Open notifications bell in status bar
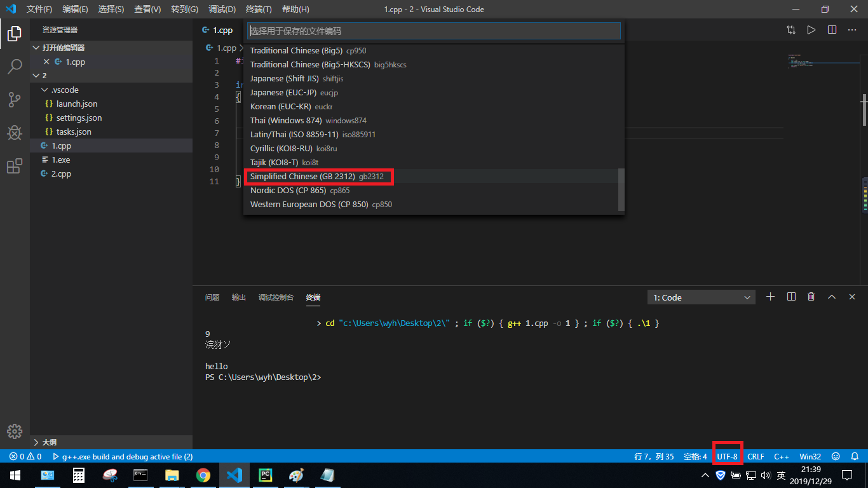This screenshot has width=868, height=488. coord(855,456)
